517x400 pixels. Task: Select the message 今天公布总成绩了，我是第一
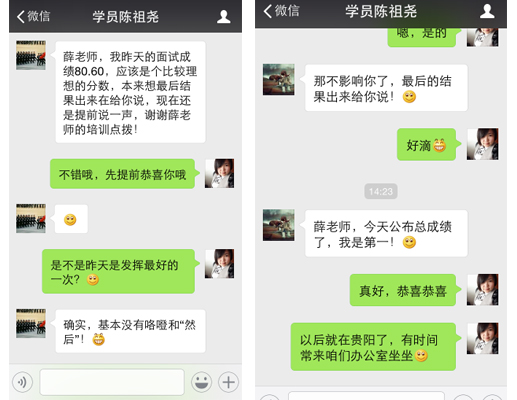(385, 234)
